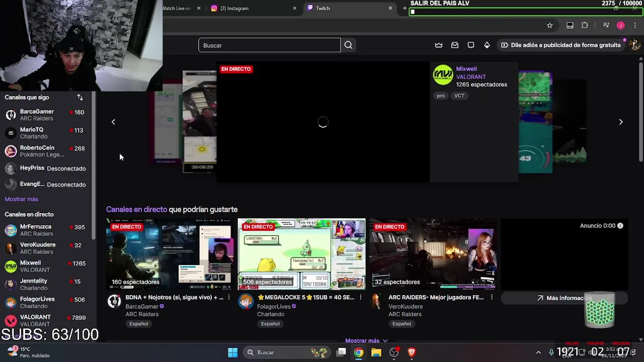Click FolagorLives' avatar under the stream card
The width and height of the screenshot is (644, 362).
246,301
